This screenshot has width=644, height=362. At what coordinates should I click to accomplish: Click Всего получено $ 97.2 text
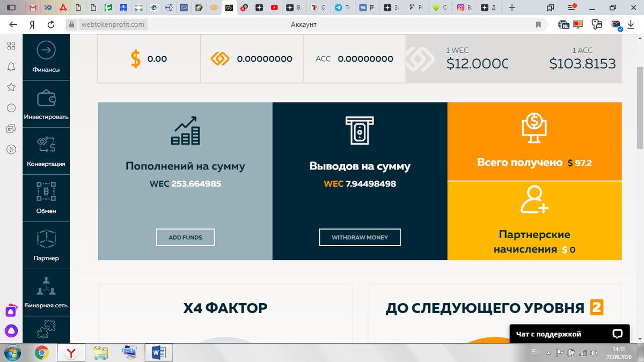click(535, 162)
